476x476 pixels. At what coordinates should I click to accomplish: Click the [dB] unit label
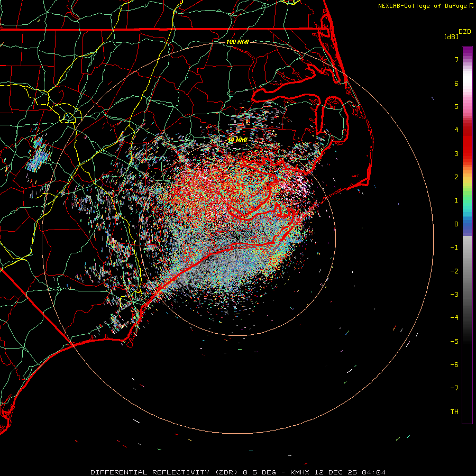pos(451,36)
